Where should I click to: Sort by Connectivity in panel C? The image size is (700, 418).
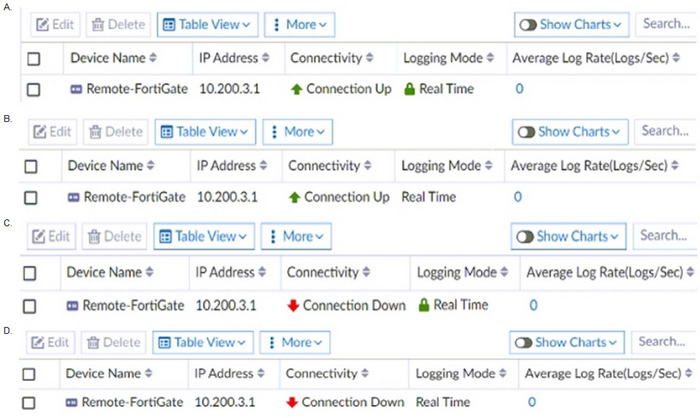pyautogui.click(x=366, y=272)
